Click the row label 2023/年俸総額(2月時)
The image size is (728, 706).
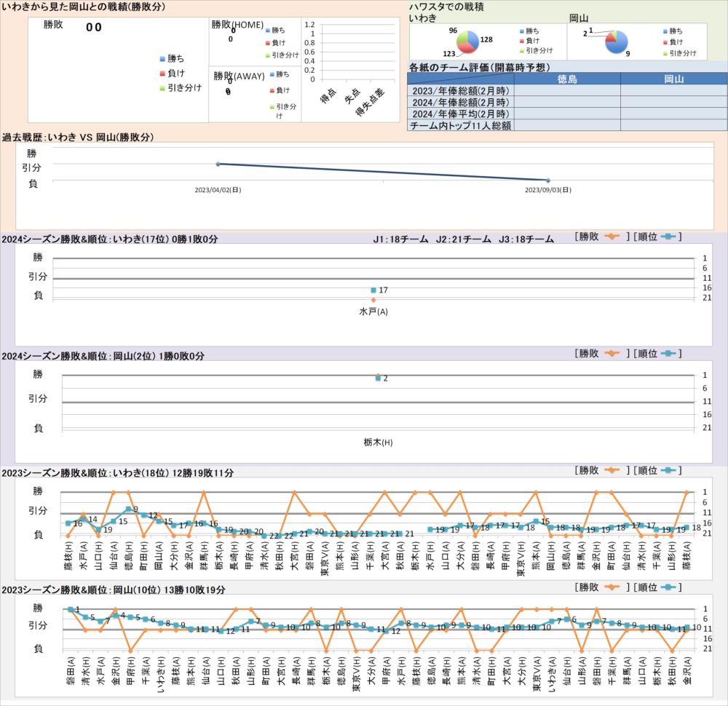point(461,90)
